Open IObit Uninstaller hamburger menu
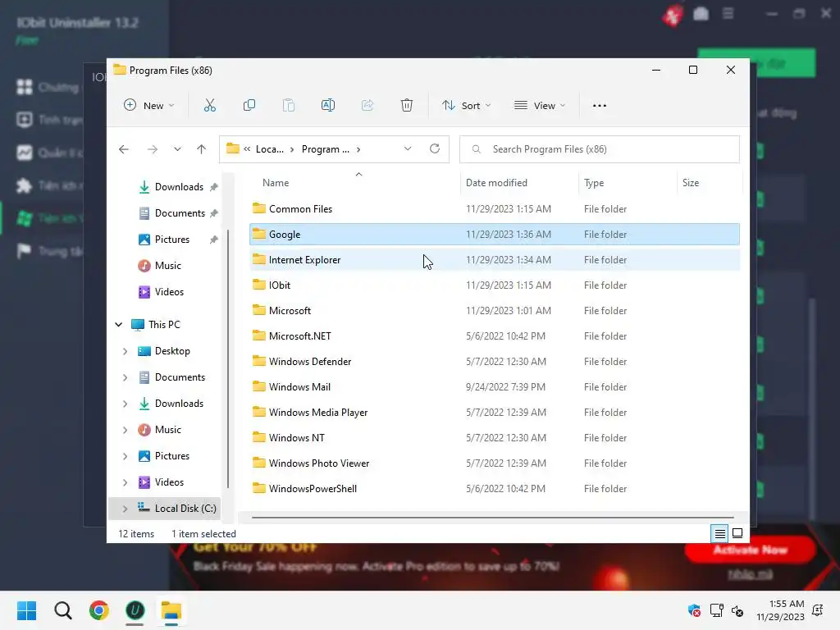Viewport: 840px width, 630px height. click(728, 13)
